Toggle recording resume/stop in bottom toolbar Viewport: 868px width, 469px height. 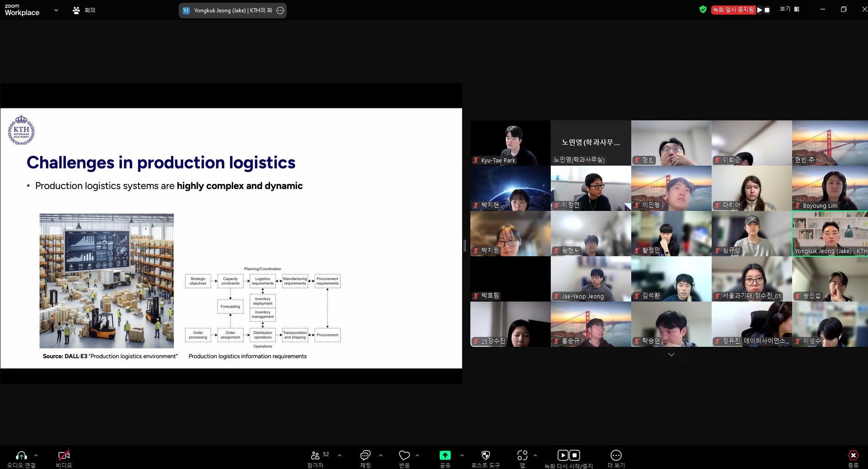[568, 455]
